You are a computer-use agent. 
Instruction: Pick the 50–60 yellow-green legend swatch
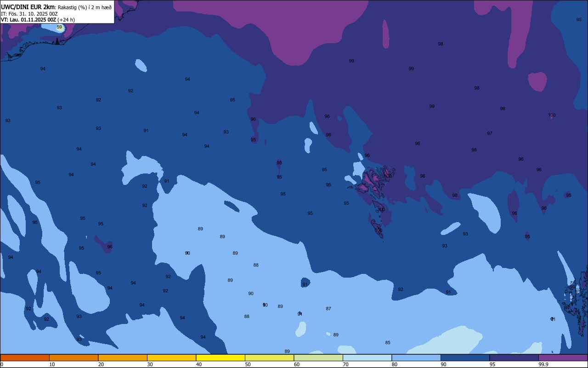269,357
